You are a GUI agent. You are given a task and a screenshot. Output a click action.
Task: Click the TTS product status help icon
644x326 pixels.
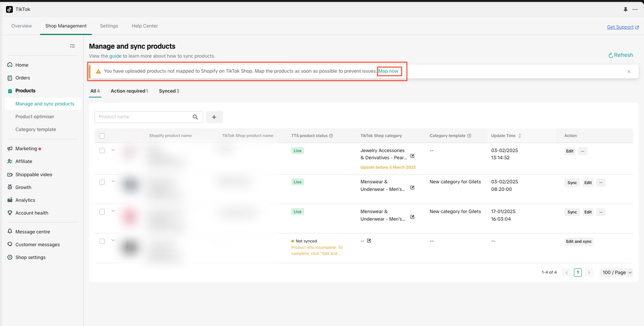click(x=331, y=136)
